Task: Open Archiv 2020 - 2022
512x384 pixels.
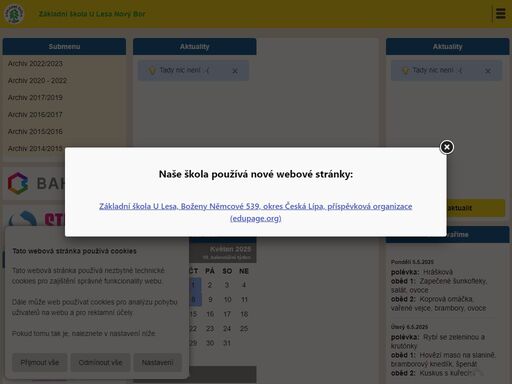Action: 37,80
